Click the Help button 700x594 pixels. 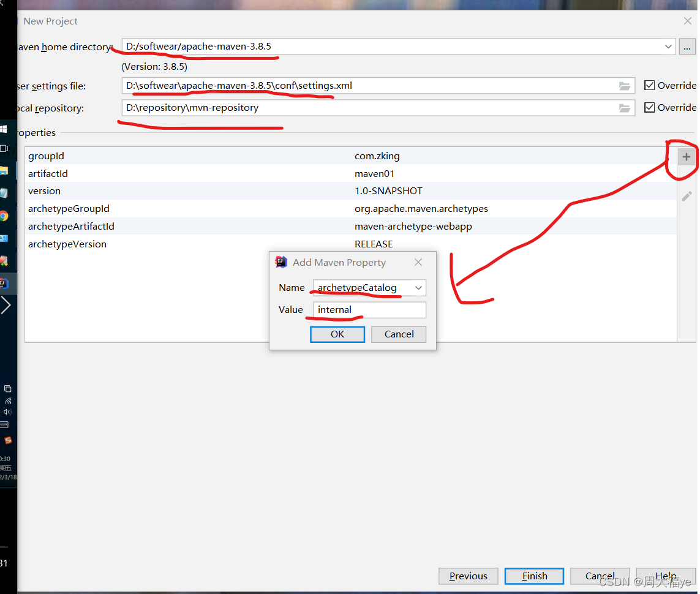(x=666, y=576)
